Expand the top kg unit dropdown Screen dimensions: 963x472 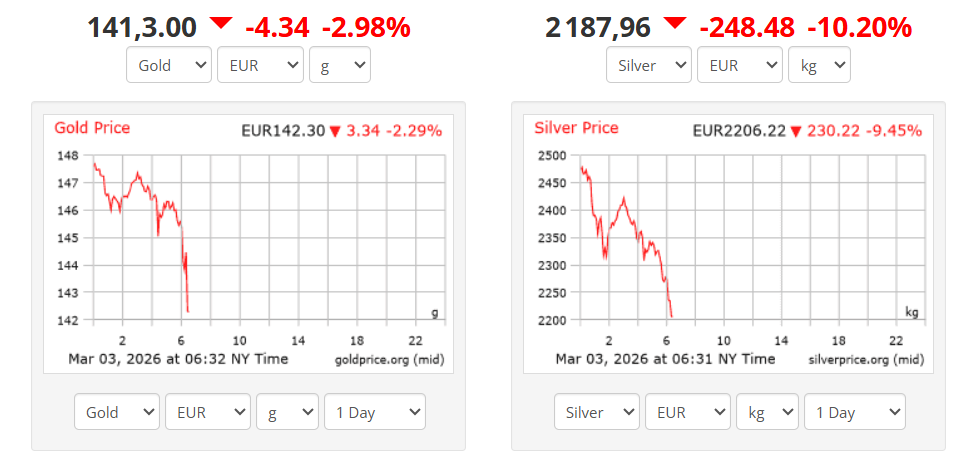tap(819, 66)
